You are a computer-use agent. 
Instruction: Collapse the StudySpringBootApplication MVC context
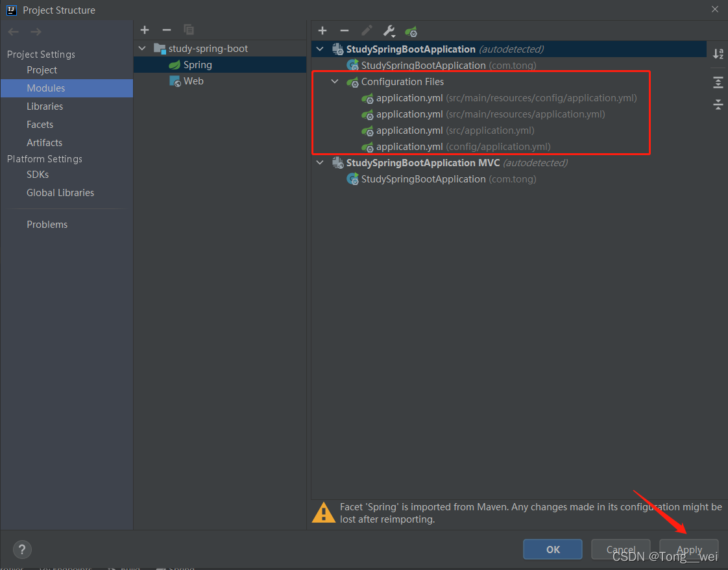tap(320, 162)
